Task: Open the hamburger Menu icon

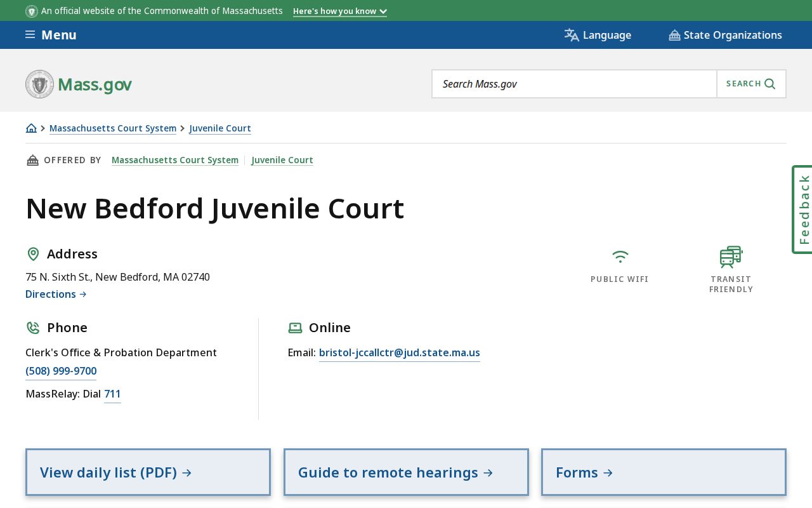Action: (x=30, y=34)
